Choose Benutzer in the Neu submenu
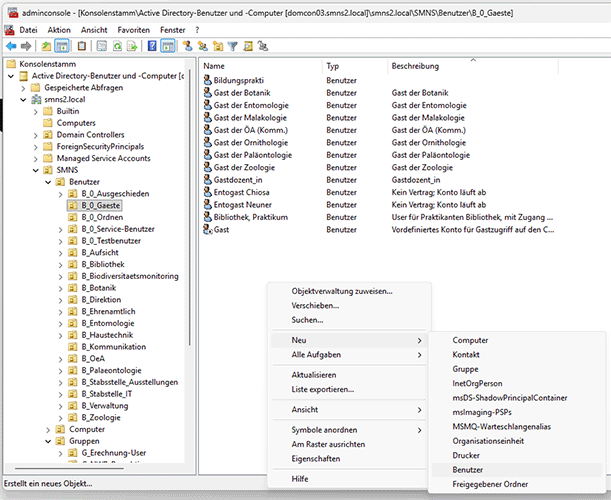The height and width of the screenshot is (500, 611). click(x=467, y=469)
